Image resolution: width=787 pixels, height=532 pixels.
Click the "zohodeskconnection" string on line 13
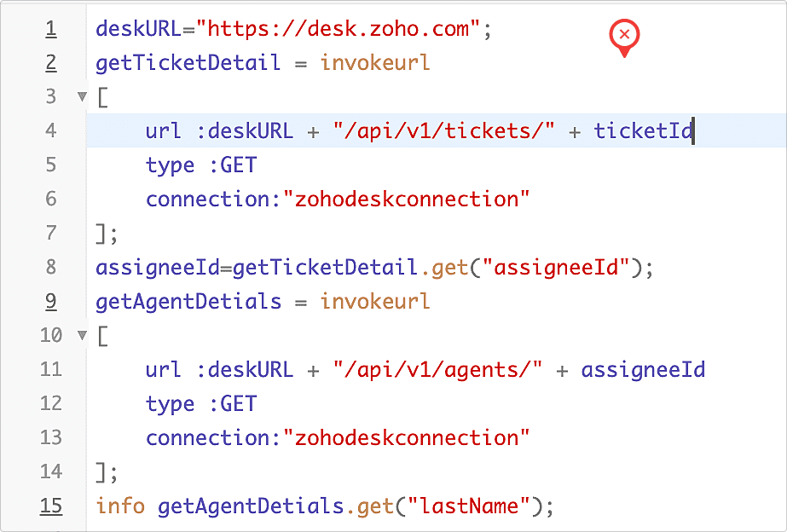point(407,437)
